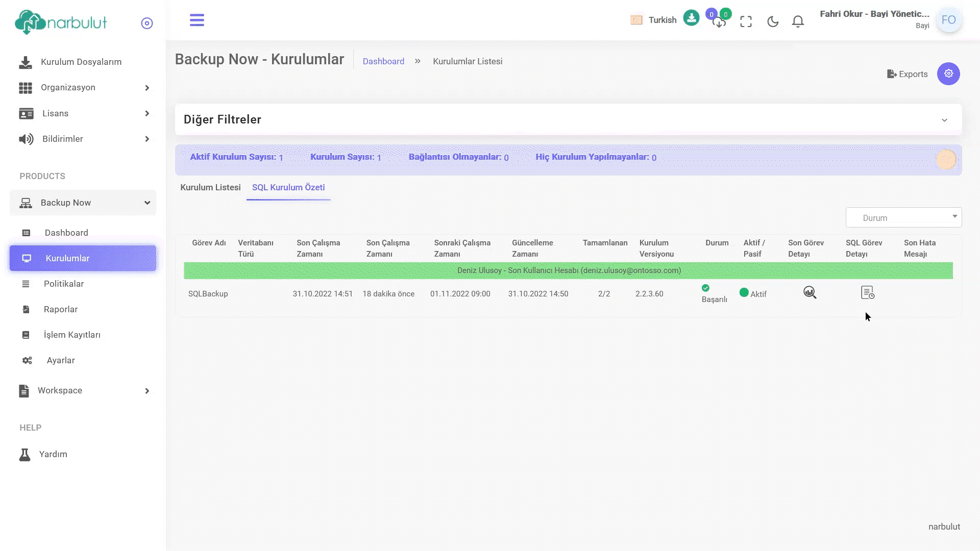Collapse the Backup Now menu
980x551 pixels.
coord(83,203)
